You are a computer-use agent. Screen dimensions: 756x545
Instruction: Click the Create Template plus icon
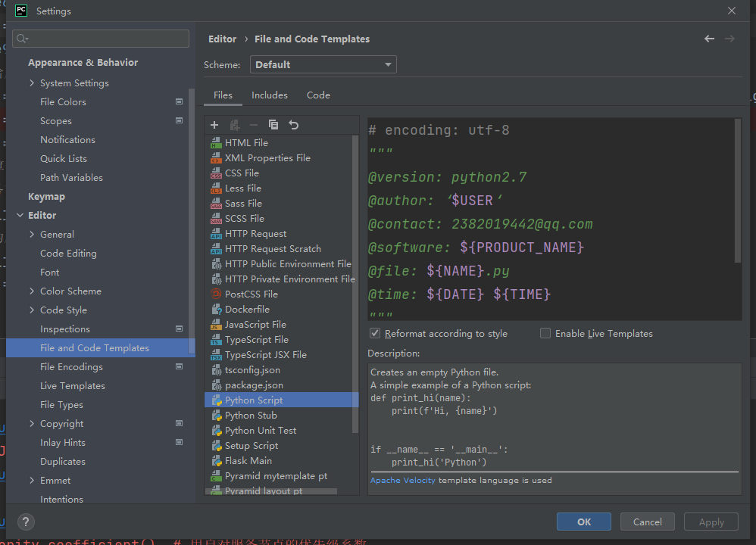coord(214,126)
